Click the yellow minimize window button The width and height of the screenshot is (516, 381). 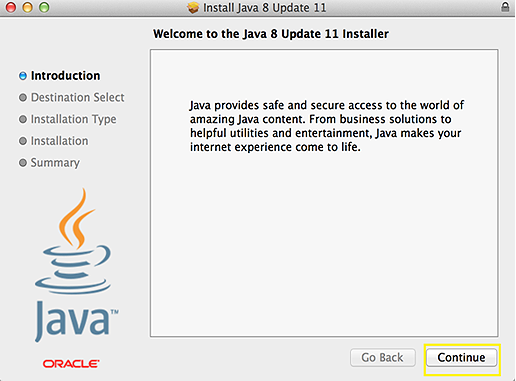[27, 7]
